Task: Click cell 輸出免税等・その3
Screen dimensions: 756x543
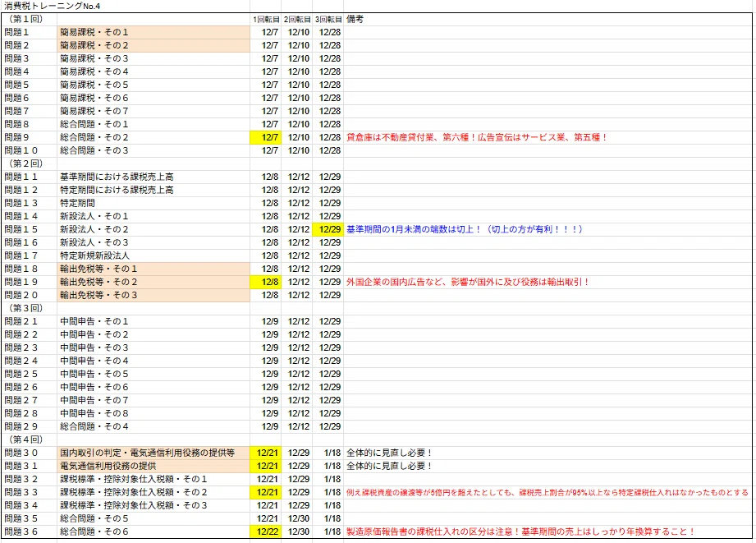Action: coord(153,295)
